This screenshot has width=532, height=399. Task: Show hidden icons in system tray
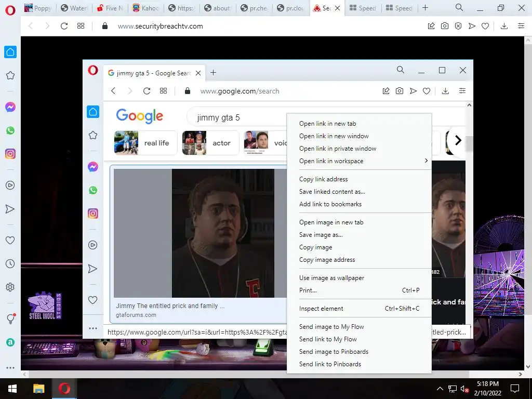tap(440, 389)
